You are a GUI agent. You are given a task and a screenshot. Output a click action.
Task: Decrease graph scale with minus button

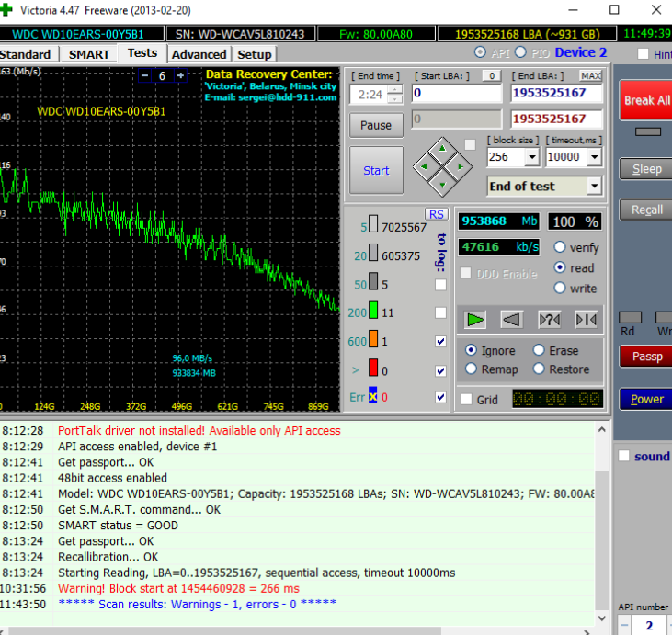click(145, 76)
